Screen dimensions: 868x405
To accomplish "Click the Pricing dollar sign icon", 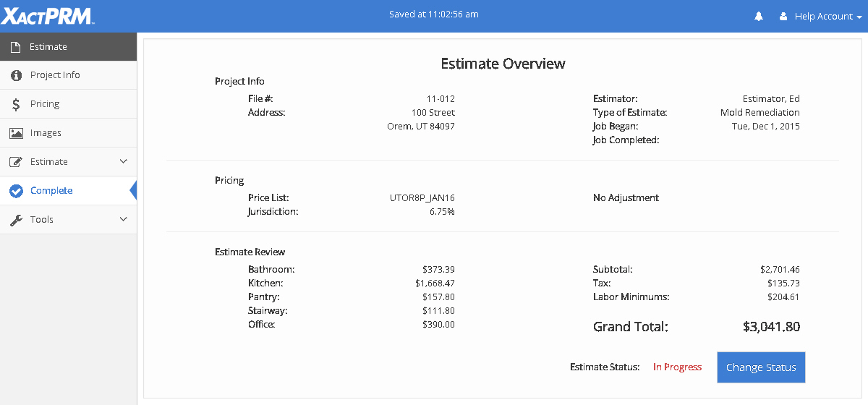I will click(16, 104).
